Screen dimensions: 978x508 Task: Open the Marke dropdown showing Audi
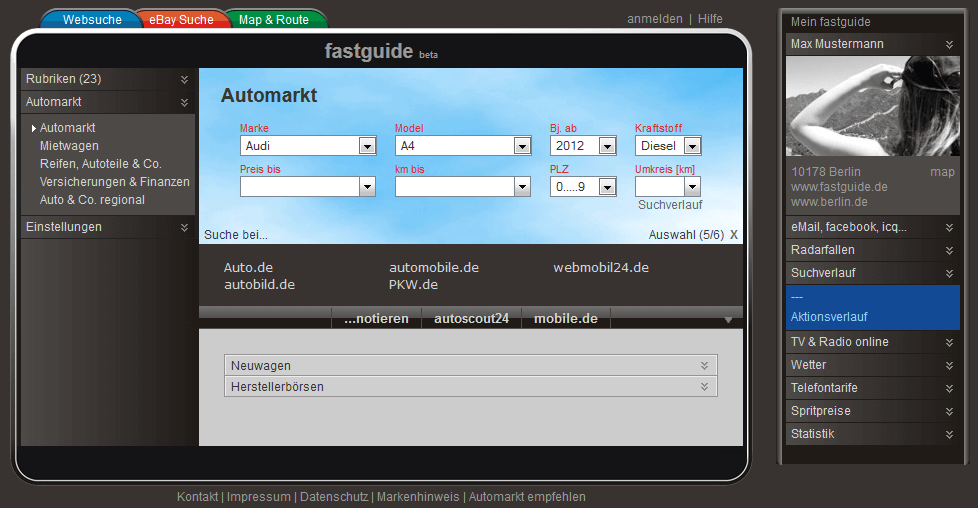pos(308,146)
